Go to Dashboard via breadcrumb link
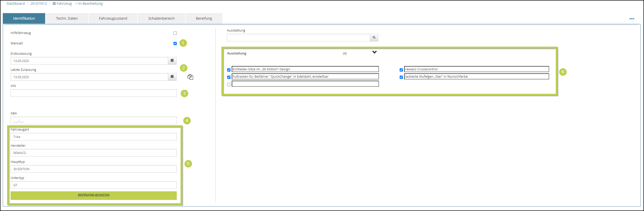 point(16,4)
